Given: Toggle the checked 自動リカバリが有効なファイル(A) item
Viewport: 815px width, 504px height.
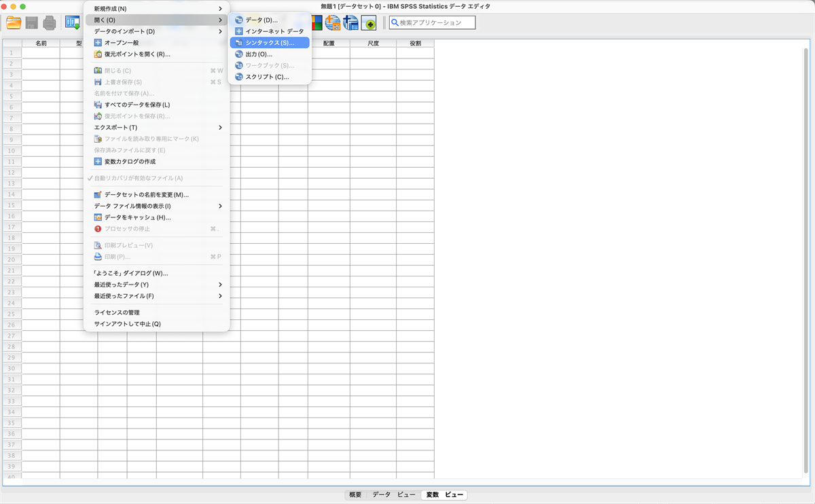Looking at the screenshot, I should tap(156, 178).
